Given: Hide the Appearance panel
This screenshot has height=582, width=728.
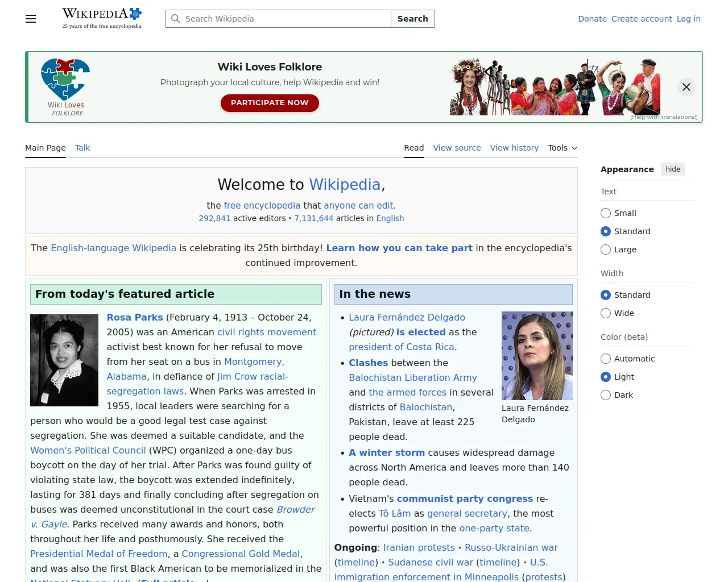Looking at the screenshot, I should click(673, 169).
